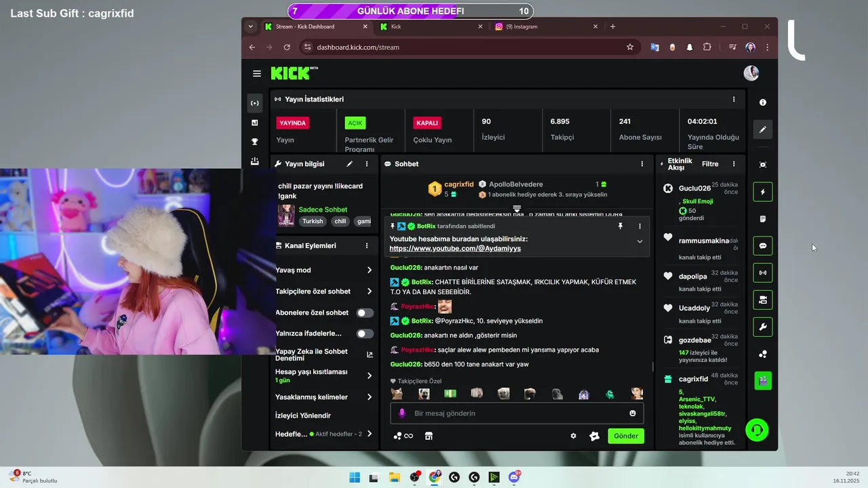Open browser tab search dropdown
The image size is (868, 488).
[251, 26]
